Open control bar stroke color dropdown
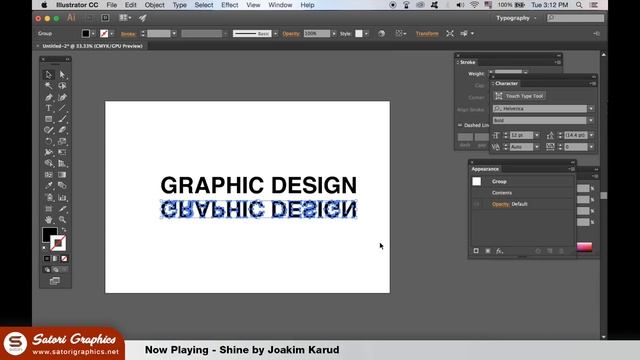This screenshot has height=360, width=640. 111,34
